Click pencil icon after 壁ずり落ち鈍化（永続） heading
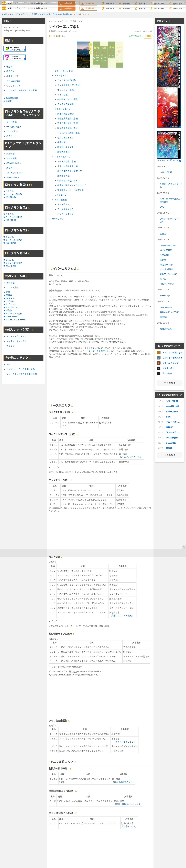186x868 pixels. (x=76, y=813)
